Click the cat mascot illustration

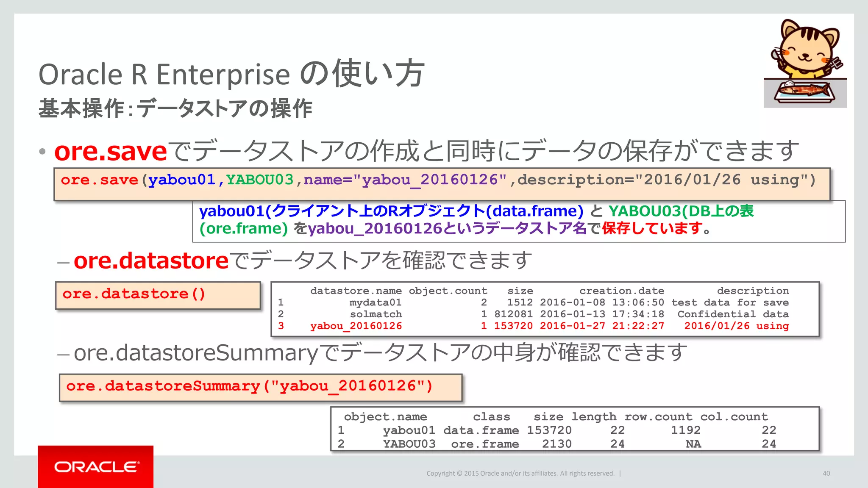coord(805,63)
